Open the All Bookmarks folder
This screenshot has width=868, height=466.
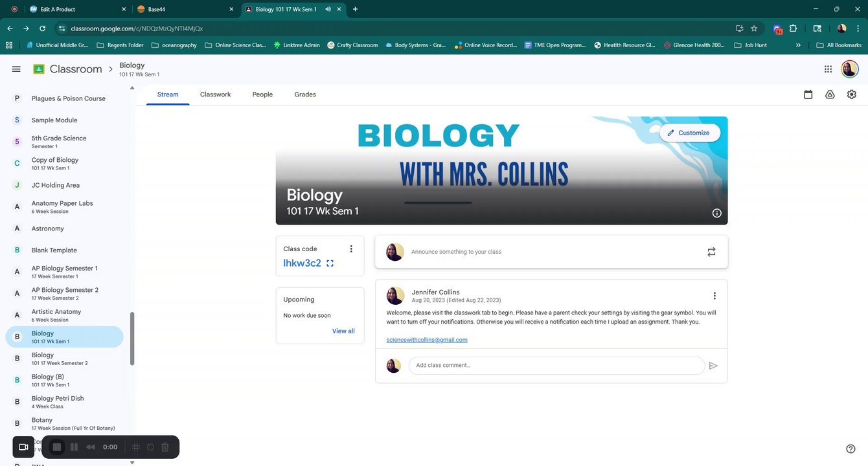pos(839,45)
